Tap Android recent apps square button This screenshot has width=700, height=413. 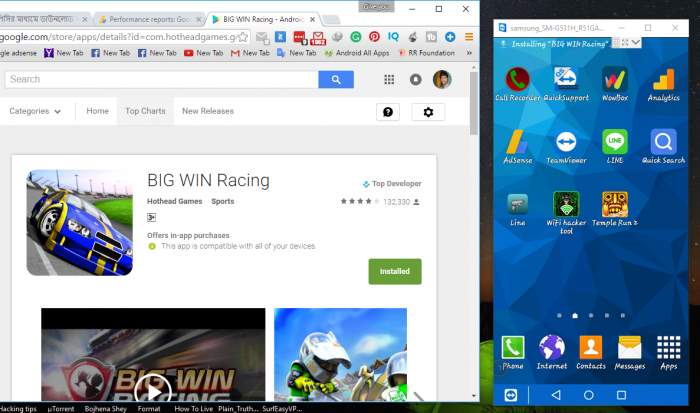click(x=621, y=395)
